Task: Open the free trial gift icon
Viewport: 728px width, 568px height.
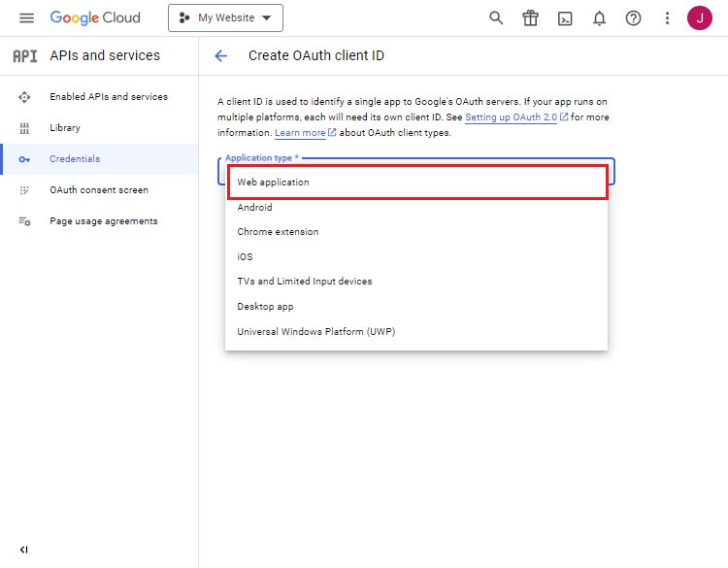Action: (x=530, y=18)
